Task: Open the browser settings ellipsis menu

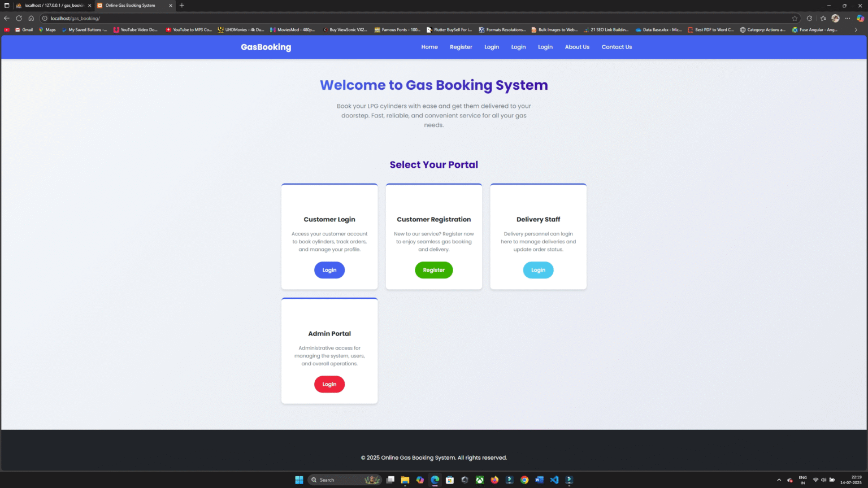Action: (848, 18)
